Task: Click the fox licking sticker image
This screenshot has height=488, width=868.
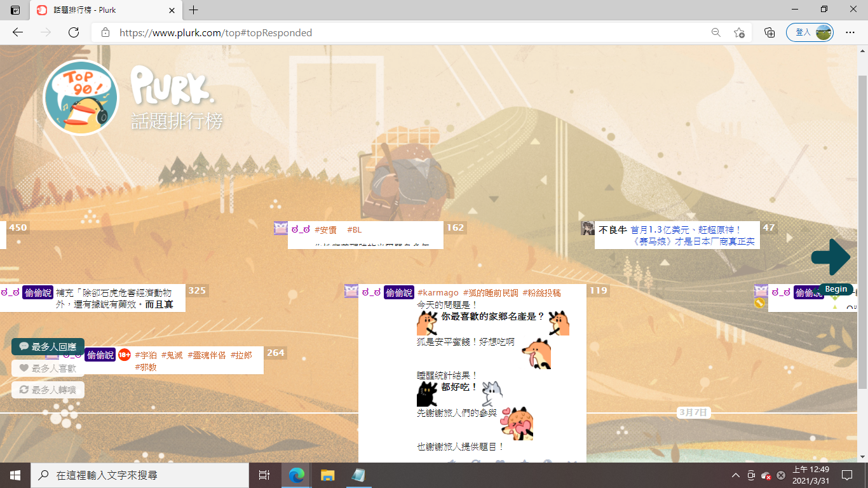Action: (536, 354)
